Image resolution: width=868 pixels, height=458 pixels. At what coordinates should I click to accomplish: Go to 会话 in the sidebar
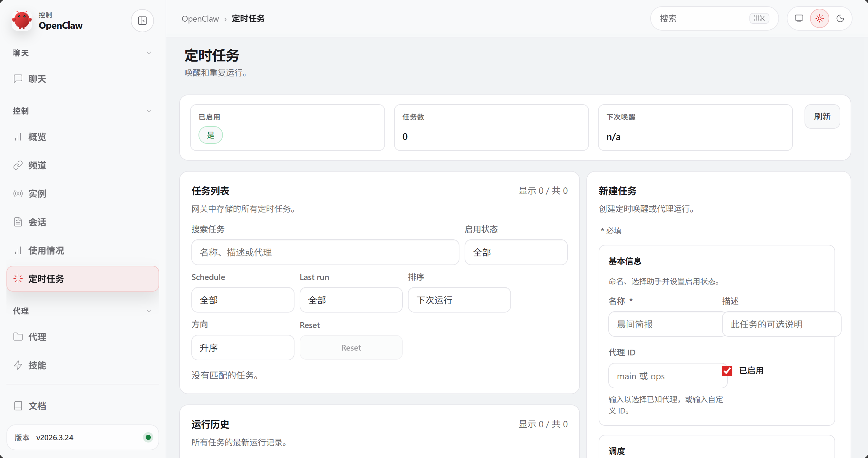(37, 222)
